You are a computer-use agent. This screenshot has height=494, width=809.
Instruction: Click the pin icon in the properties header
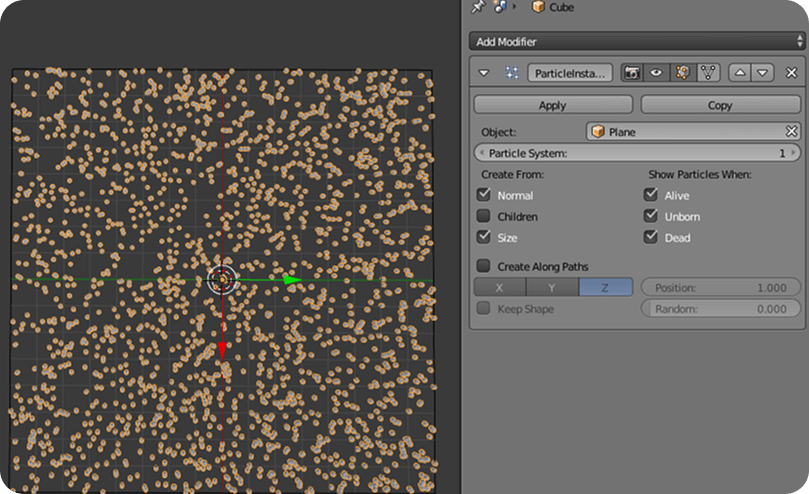coord(479,6)
